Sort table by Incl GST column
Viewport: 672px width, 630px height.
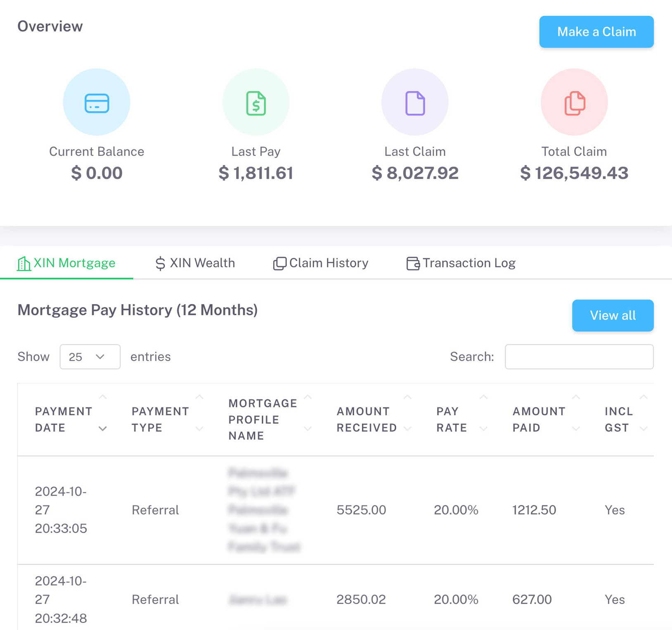coord(619,419)
